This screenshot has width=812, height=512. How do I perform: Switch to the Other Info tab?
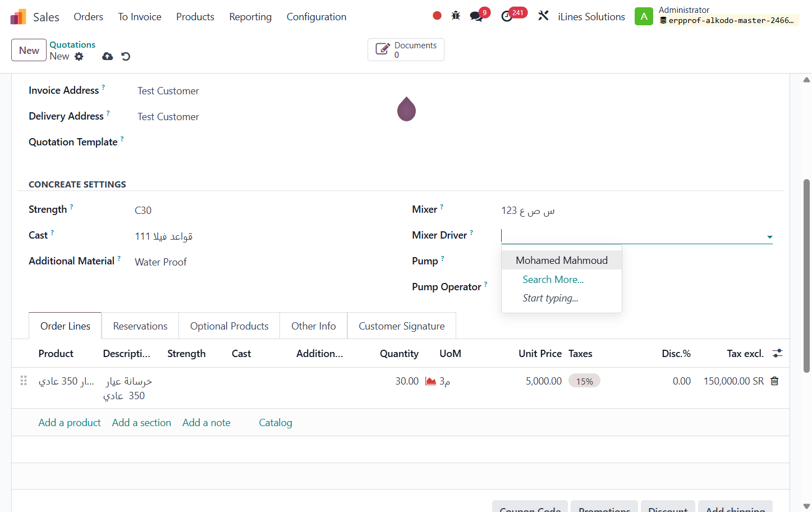click(314, 326)
